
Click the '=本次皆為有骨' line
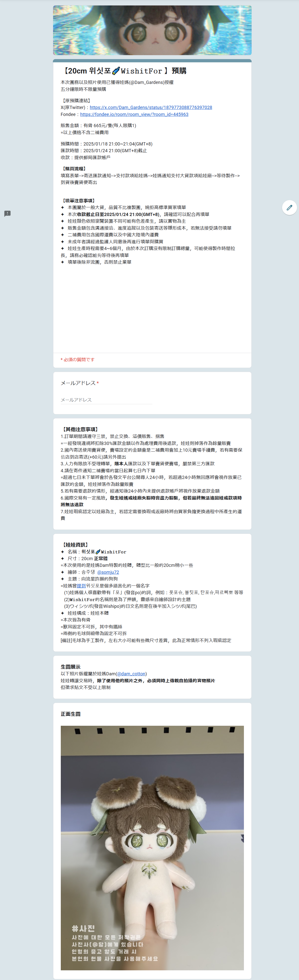76,620
